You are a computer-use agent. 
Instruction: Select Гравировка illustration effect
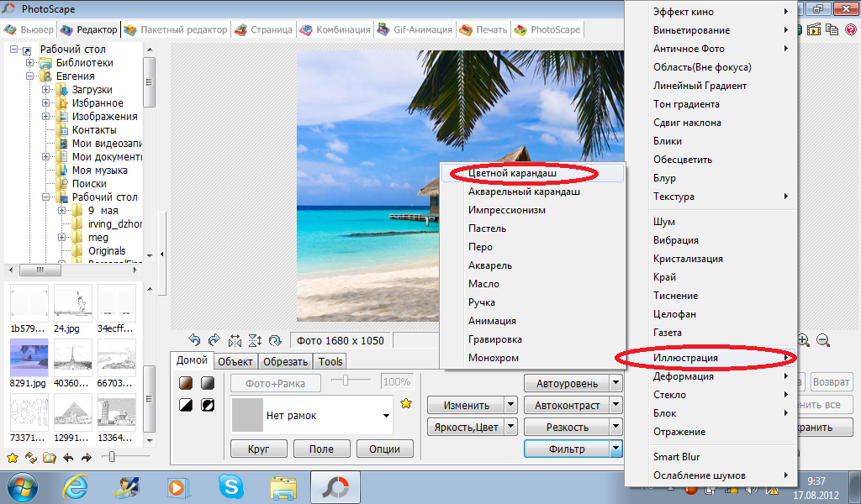point(532,339)
